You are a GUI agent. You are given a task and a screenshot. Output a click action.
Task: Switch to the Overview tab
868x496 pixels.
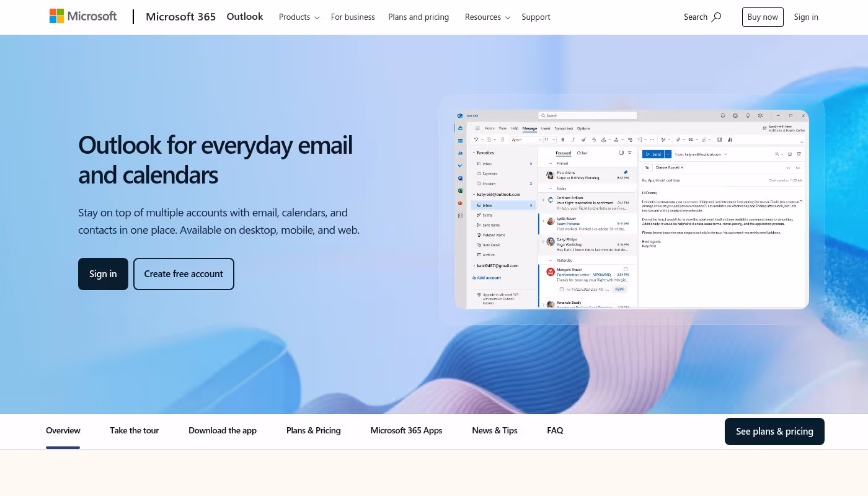click(63, 430)
